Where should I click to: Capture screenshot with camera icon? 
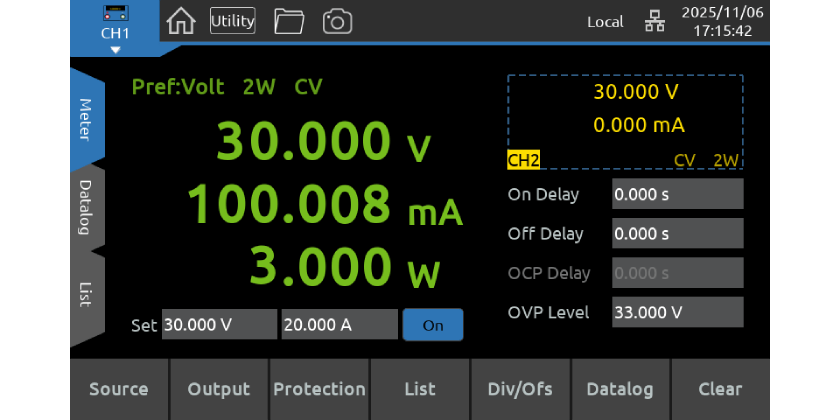(338, 21)
